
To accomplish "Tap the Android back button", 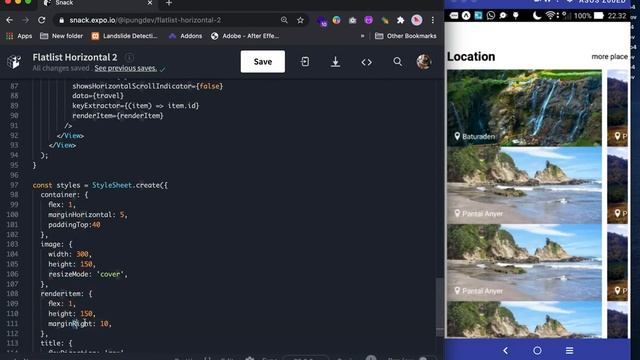I will click(x=505, y=350).
